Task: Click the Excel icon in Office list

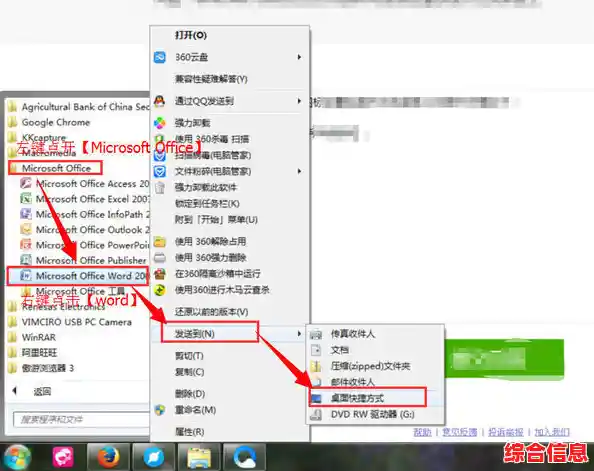Action: [26, 199]
